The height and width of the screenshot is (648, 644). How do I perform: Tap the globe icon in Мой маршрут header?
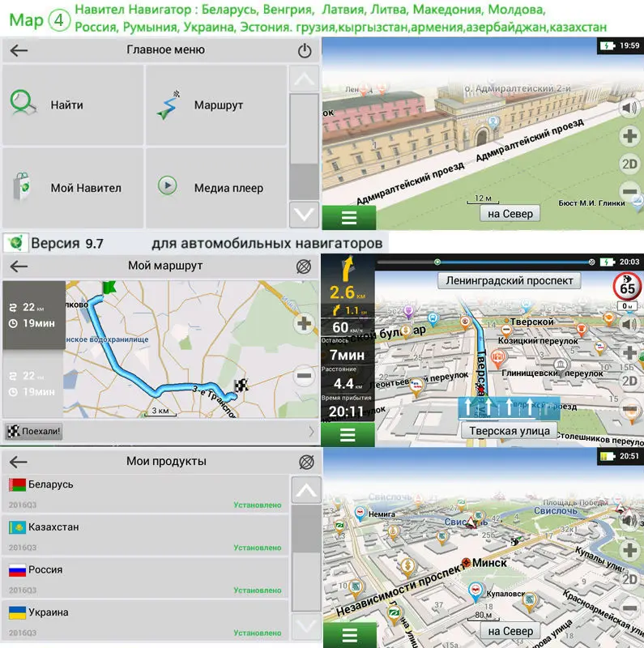point(304,266)
